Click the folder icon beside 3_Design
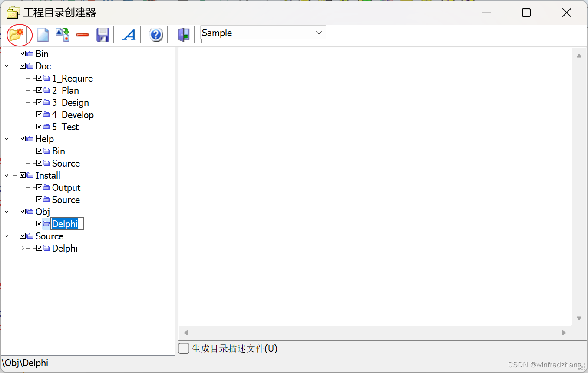588x373 pixels. coord(46,102)
